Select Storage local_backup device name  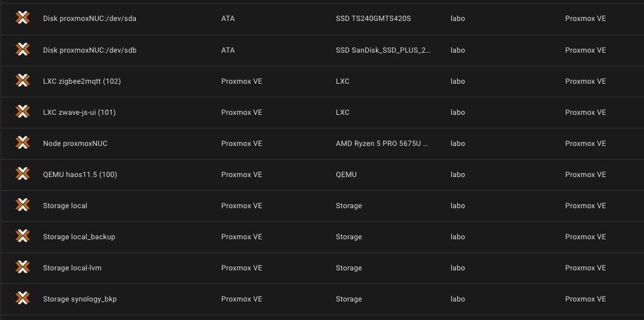pos(79,237)
